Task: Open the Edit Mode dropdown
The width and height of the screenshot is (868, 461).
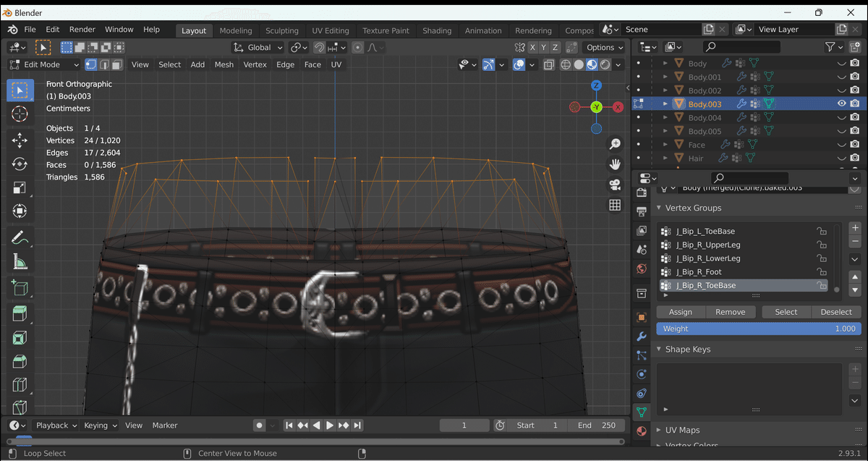Action: [x=43, y=64]
